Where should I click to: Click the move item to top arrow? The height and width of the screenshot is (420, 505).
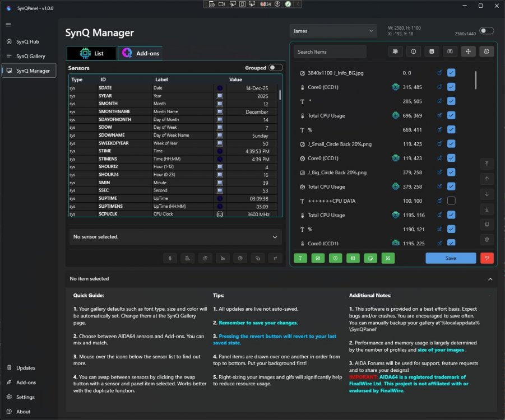487,164
